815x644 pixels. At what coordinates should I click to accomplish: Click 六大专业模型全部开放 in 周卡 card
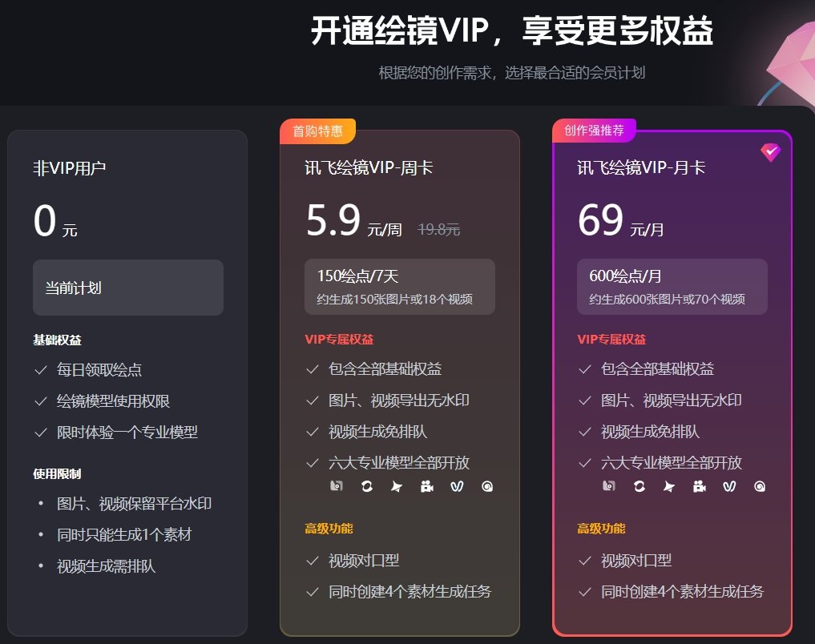coord(398,462)
